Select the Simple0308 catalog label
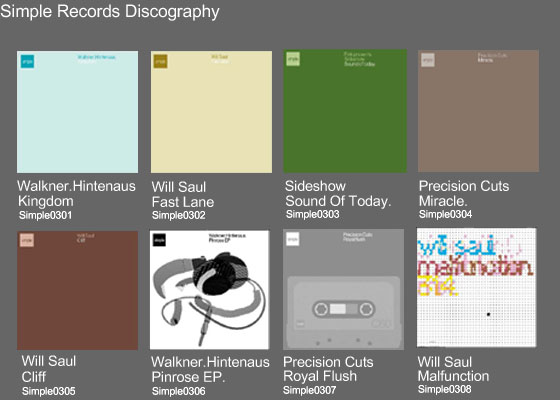 445,389
